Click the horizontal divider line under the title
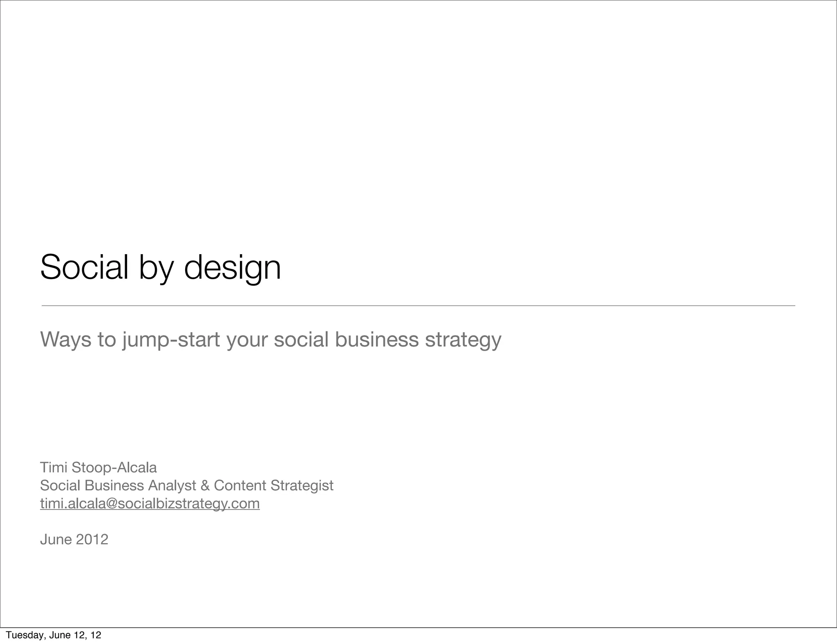 click(418, 305)
